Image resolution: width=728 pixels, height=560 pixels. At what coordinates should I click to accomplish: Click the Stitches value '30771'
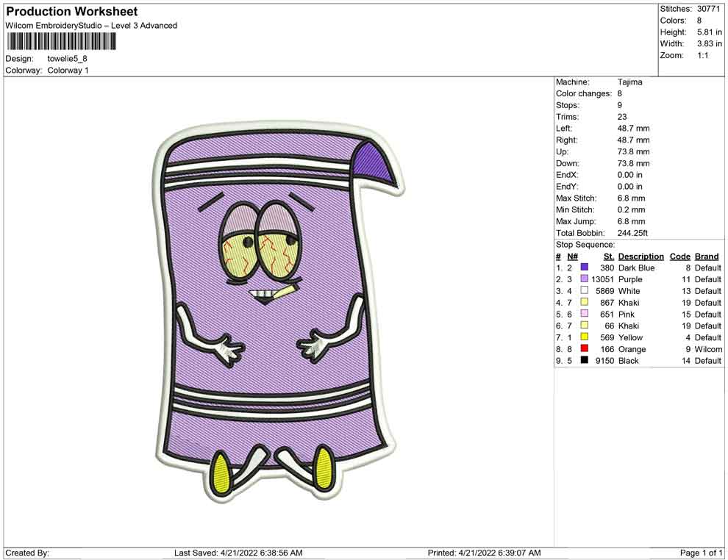pos(708,9)
